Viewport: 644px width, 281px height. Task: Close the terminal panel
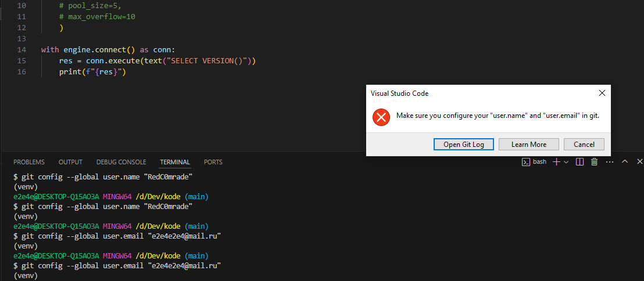[x=639, y=162]
